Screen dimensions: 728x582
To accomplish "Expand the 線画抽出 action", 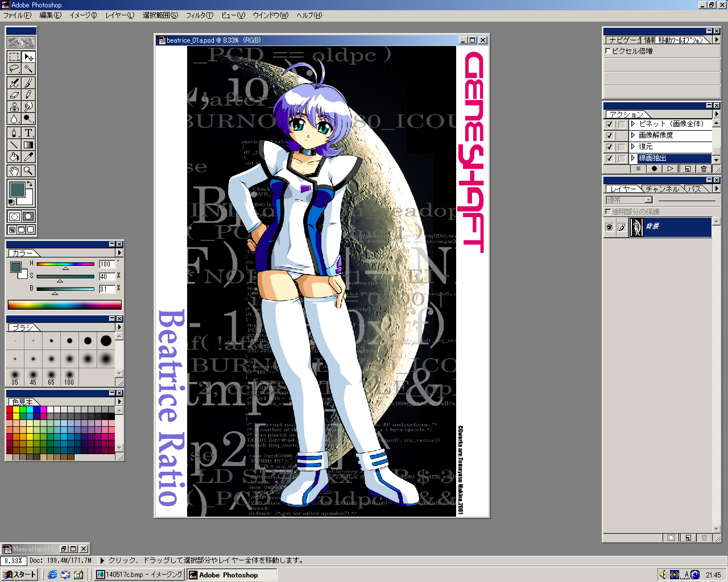I will click(x=633, y=158).
